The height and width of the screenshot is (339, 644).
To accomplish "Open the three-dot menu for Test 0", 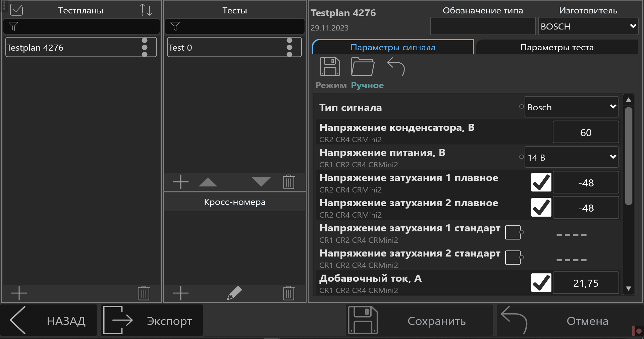I will click(x=289, y=47).
